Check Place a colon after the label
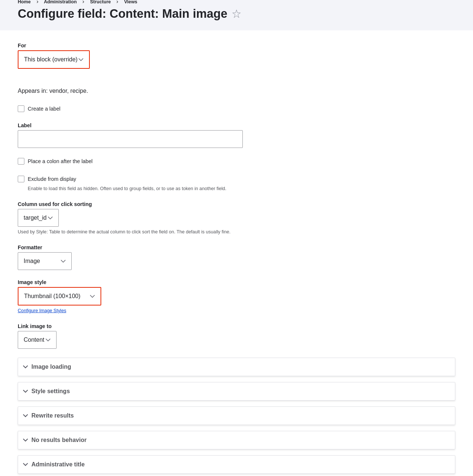This screenshot has height=476, width=473. tap(21, 161)
